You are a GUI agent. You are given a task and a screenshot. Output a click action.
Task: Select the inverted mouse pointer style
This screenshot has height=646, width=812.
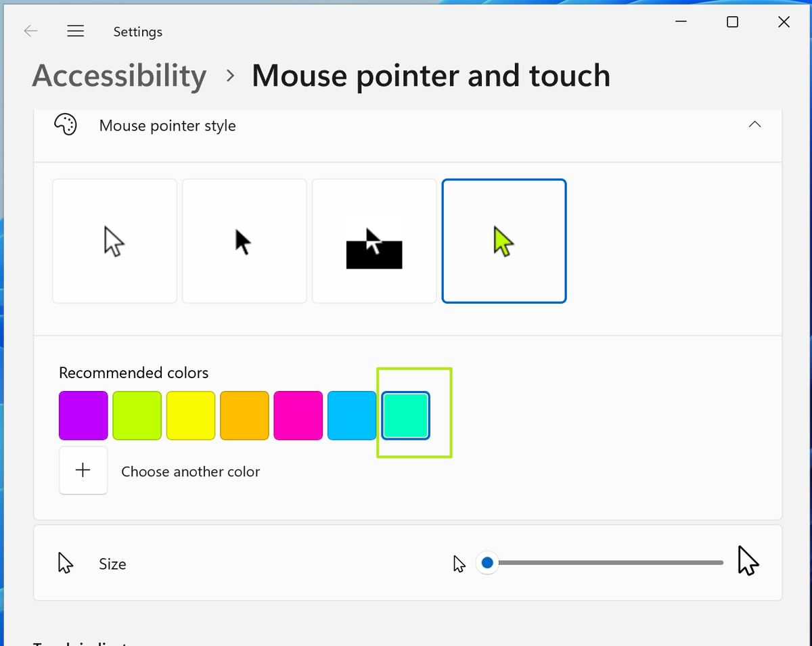click(x=374, y=240)
